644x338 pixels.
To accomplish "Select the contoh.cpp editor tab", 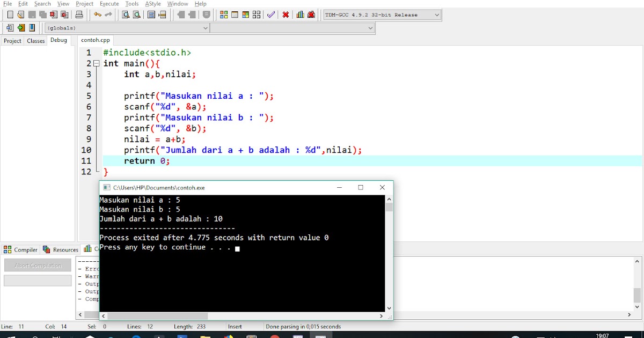I will pyautogui.click(x=95, y=40).
